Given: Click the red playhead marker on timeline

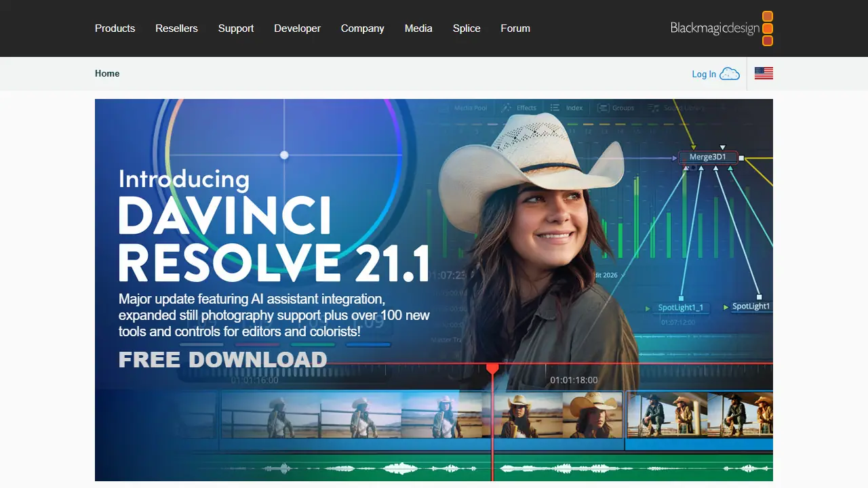Looking at the screenshot, I should click(x=492, y=369).
